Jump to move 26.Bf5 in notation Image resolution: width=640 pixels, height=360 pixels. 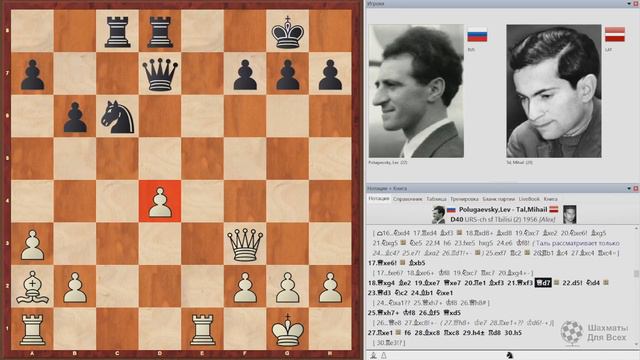tap(430, 313)
